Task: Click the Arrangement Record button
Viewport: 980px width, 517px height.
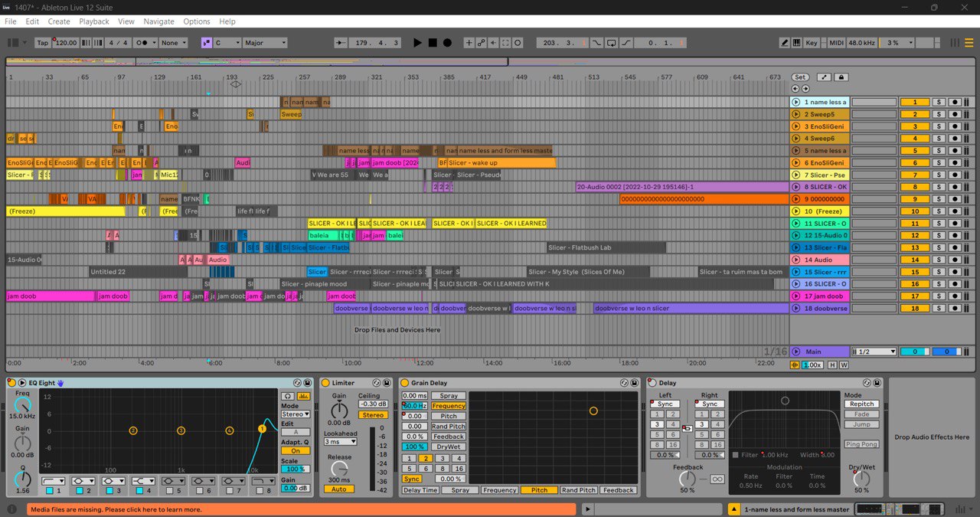Action: pos(447,43)
